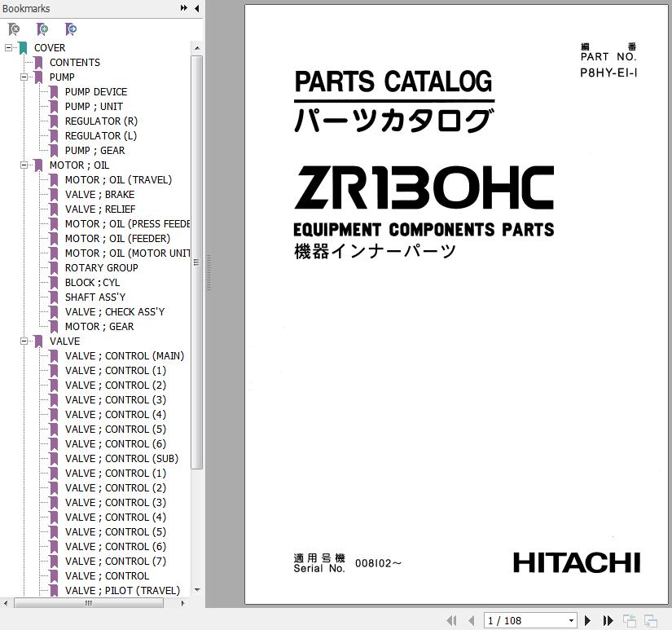Go to the next page
The height and width of the screenshot is (630, 672).
point(587,620)
